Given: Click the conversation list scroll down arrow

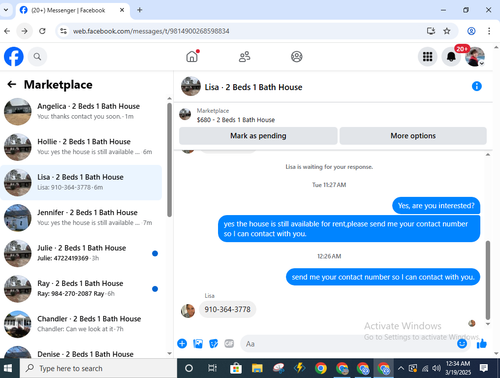Looking at the screenshot, I should click(169, 353).
